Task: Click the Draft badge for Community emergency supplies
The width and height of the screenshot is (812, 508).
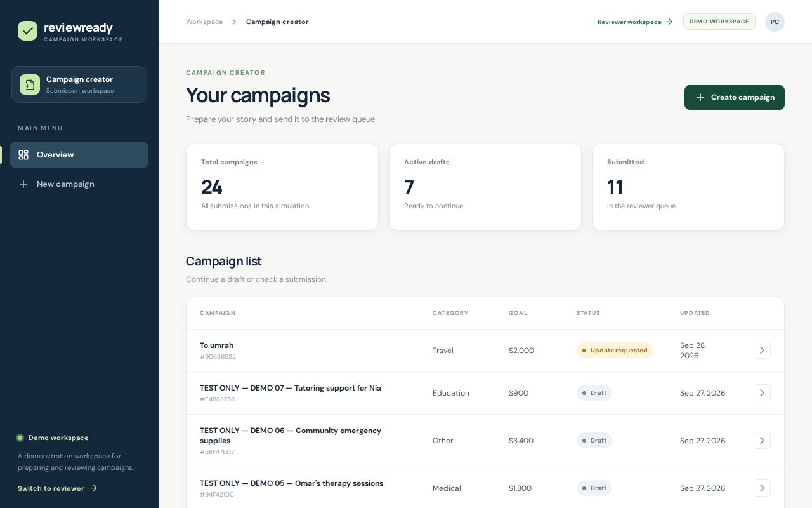Action: tap(594, 441)
